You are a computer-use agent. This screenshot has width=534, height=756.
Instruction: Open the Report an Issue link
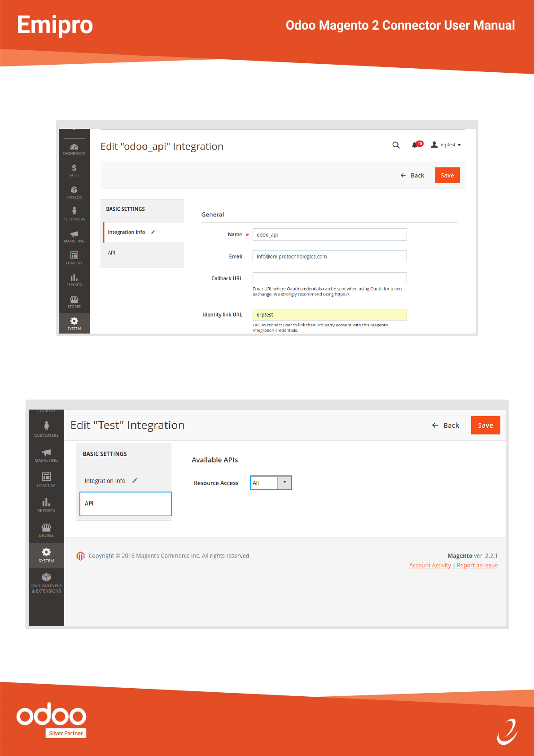pyautogui.click(x=477, y=566)
